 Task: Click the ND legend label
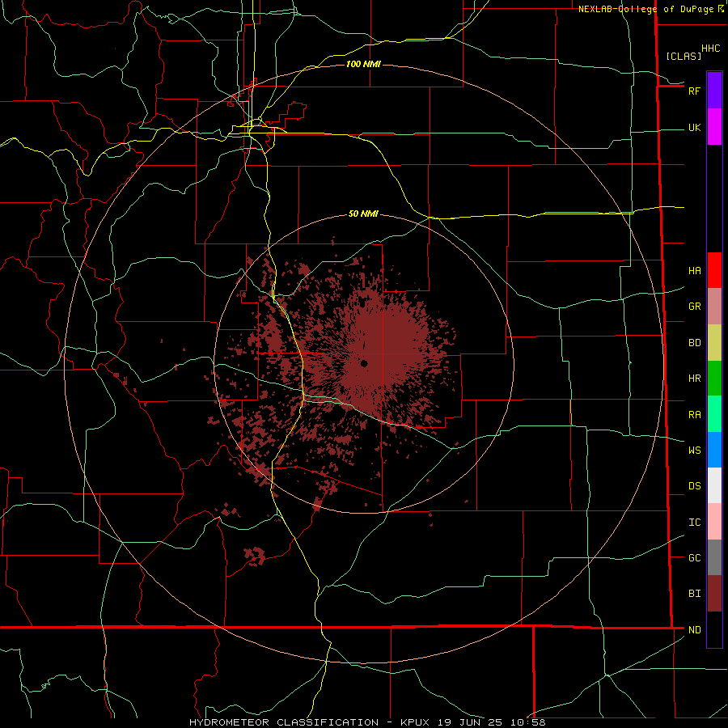coord(694,629)
